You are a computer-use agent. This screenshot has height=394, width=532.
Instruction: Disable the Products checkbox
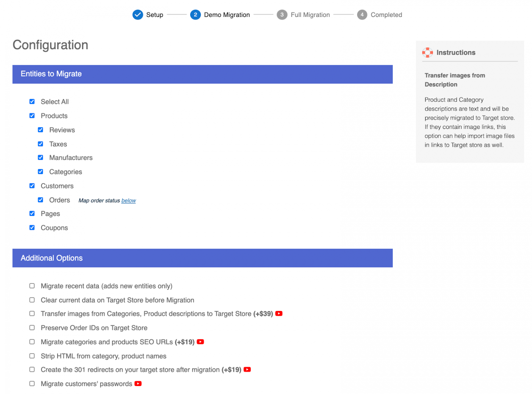[32, 116]
